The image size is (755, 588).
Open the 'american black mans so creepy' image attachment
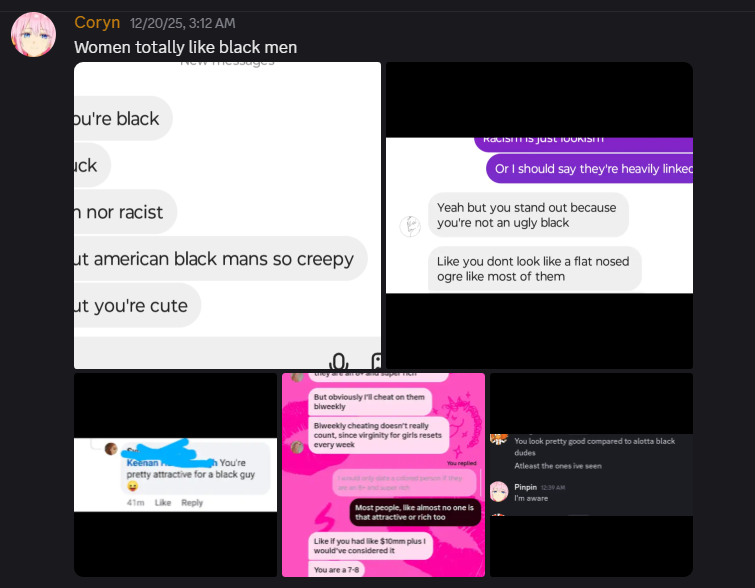pos(227,215)
